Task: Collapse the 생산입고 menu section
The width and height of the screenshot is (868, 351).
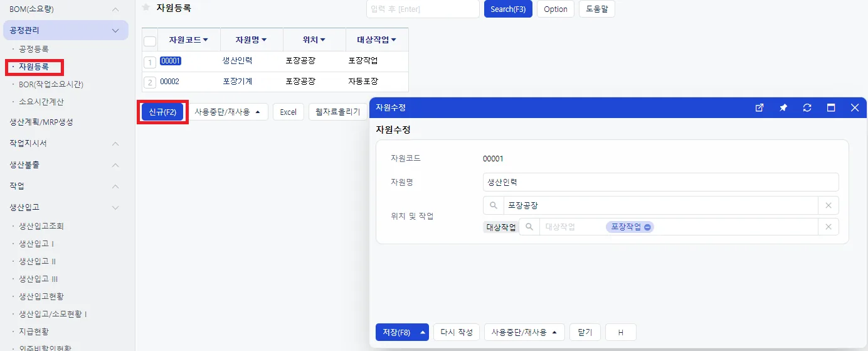Action: [x=115, y=207]
